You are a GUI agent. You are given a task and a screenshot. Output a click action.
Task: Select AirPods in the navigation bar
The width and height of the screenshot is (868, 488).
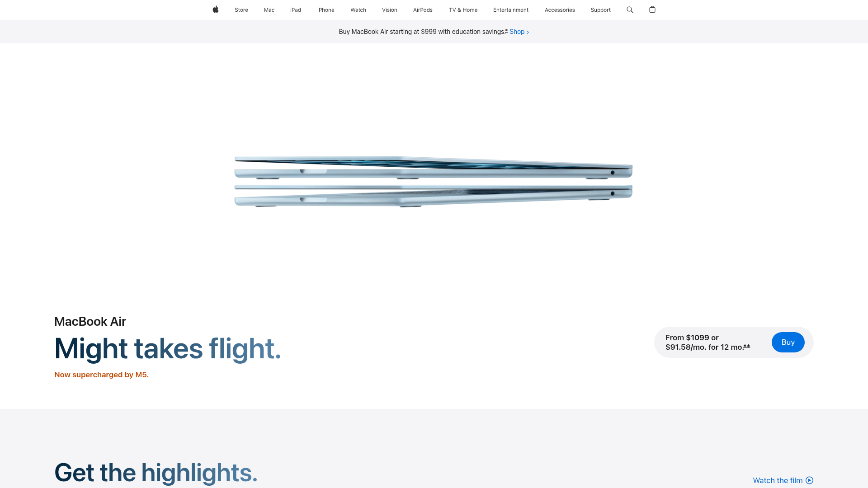pos(423,9)
